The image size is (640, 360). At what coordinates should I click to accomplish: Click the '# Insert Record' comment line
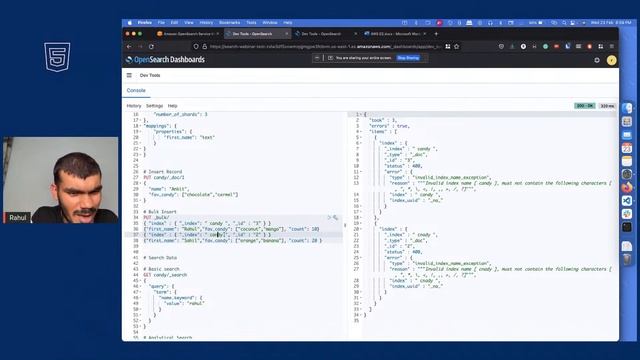(162, 172)
